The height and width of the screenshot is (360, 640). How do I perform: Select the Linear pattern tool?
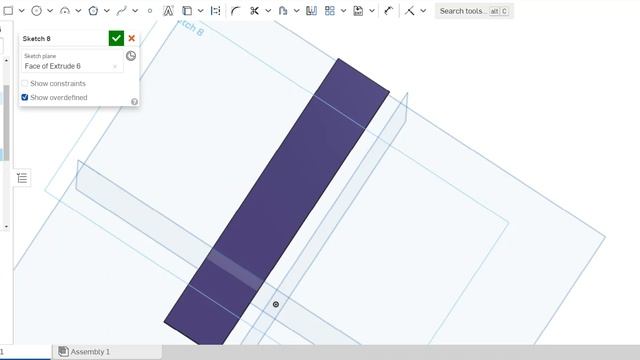(330, 11)
